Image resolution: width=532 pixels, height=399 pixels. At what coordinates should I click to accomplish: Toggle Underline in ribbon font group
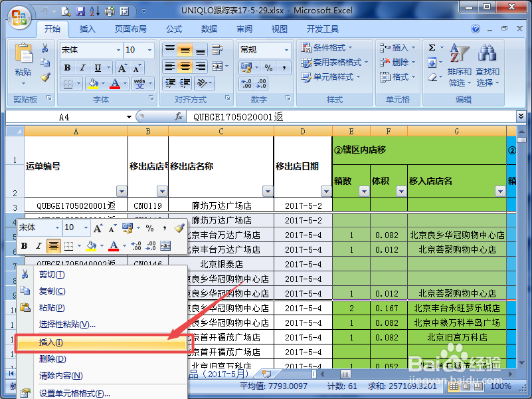click(98, 68)
